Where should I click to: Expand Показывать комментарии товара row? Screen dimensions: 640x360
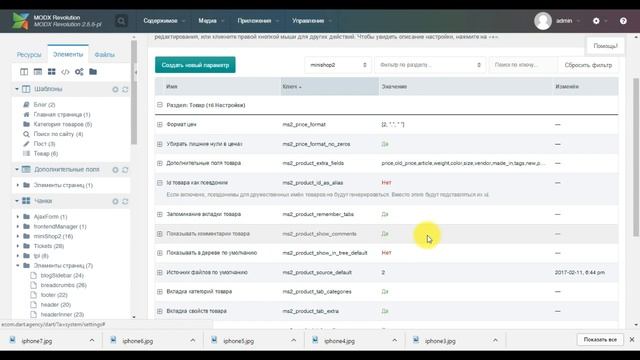pos(160,234)
